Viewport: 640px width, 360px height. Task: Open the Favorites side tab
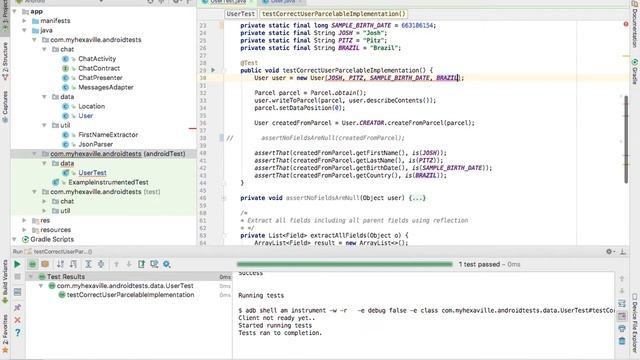[x=5, y=333]
